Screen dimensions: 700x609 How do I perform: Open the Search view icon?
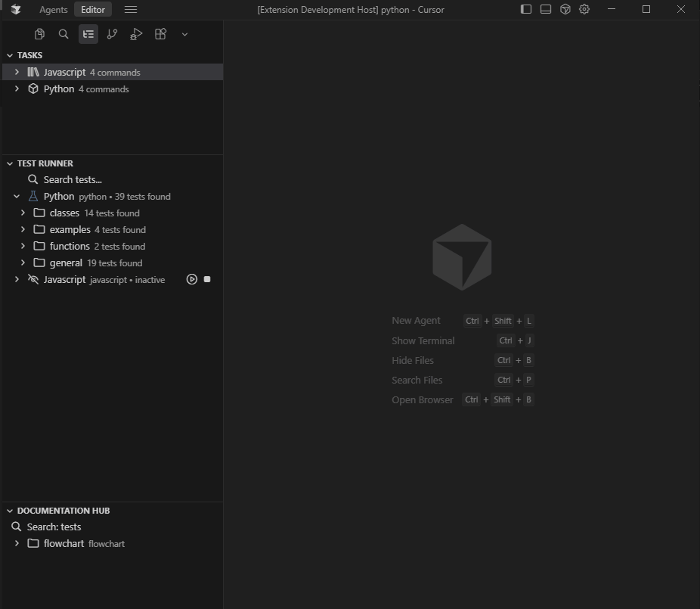pyautogui.click(x=63, y=34)
